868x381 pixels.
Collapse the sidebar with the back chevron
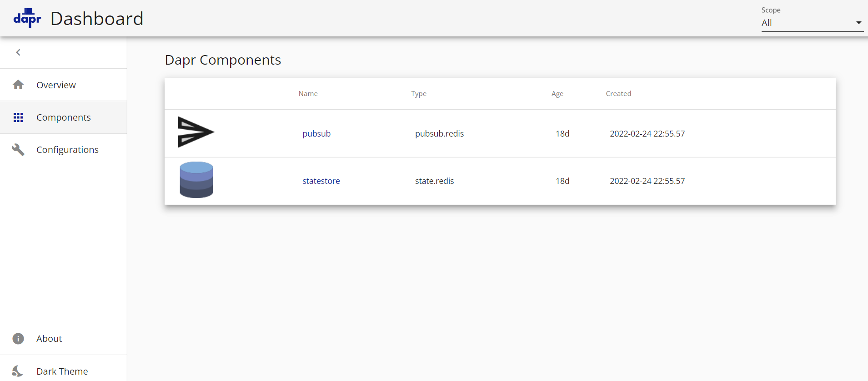(x=18, y=52)
